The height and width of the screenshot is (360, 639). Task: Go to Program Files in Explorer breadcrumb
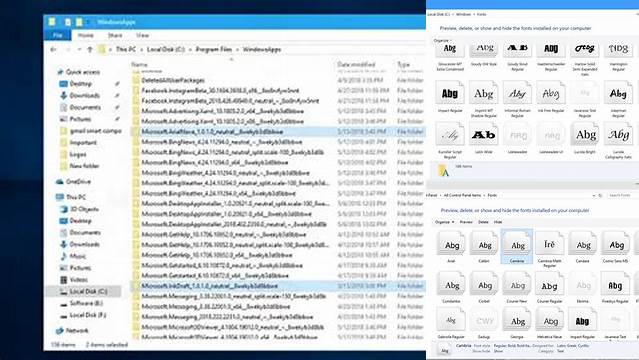click(x=214, y=49)
